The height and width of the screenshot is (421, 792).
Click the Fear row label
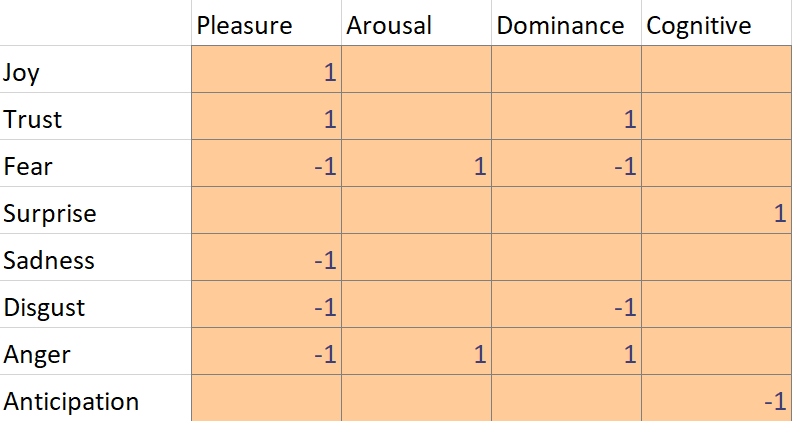96,166
